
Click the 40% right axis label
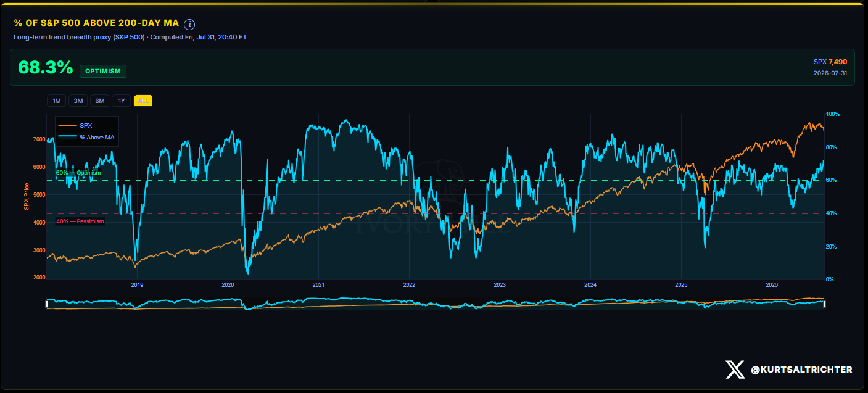(x=832, y=213)
